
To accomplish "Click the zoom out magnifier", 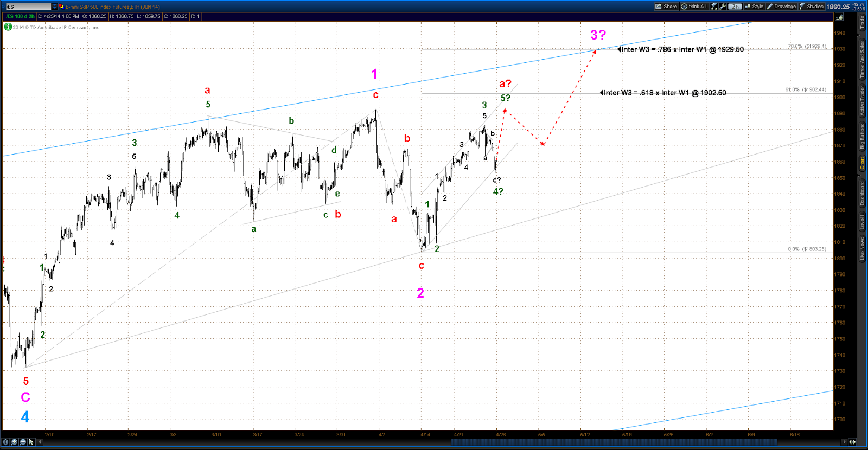I will (23, 442).
